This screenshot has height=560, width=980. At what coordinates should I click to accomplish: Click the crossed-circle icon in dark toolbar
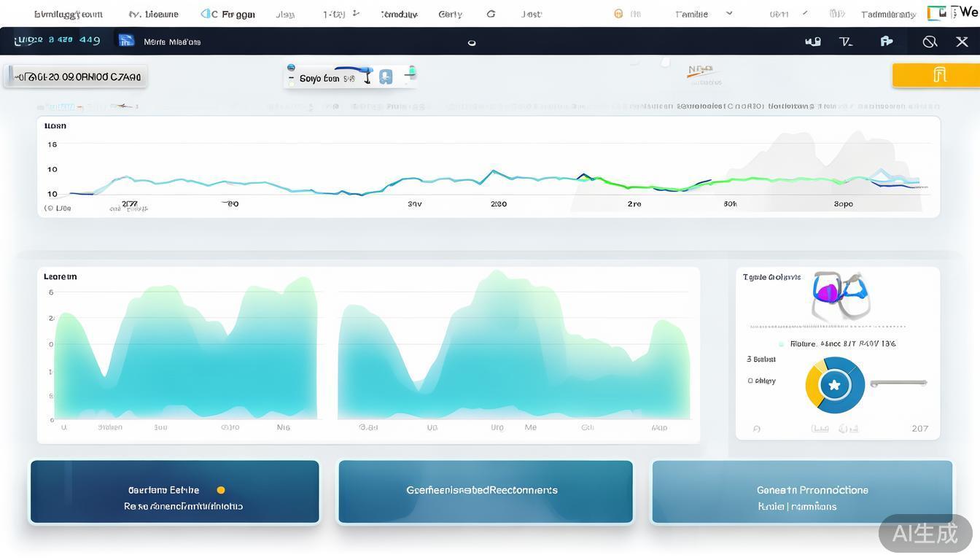929,42
